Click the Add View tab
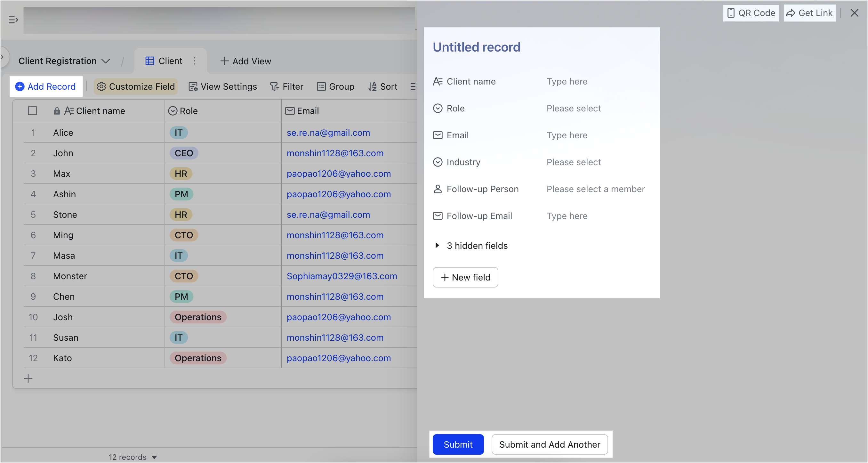The height and width of the screenshot is (463, 868). (x=245, y=61)
